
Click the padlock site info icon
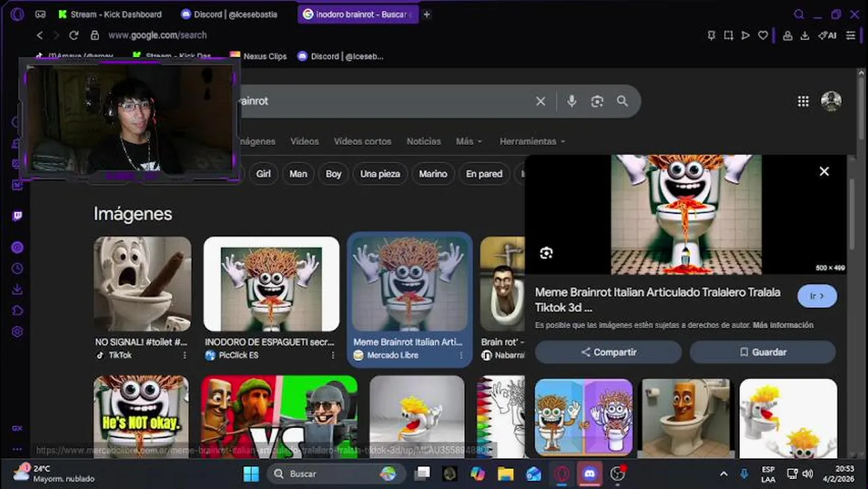coord(94,35)
